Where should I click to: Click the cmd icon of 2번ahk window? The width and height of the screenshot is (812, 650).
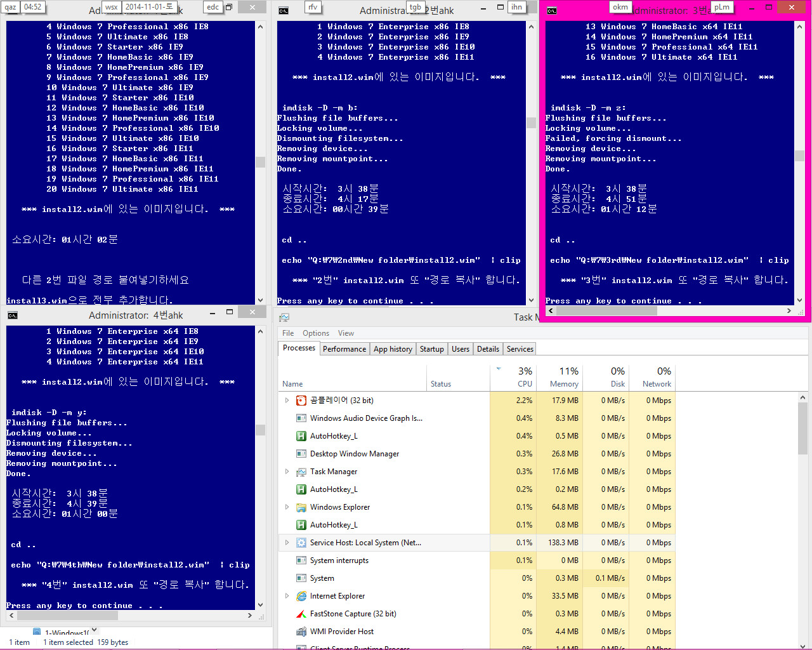pyautogui.click(x=284, y=11)
